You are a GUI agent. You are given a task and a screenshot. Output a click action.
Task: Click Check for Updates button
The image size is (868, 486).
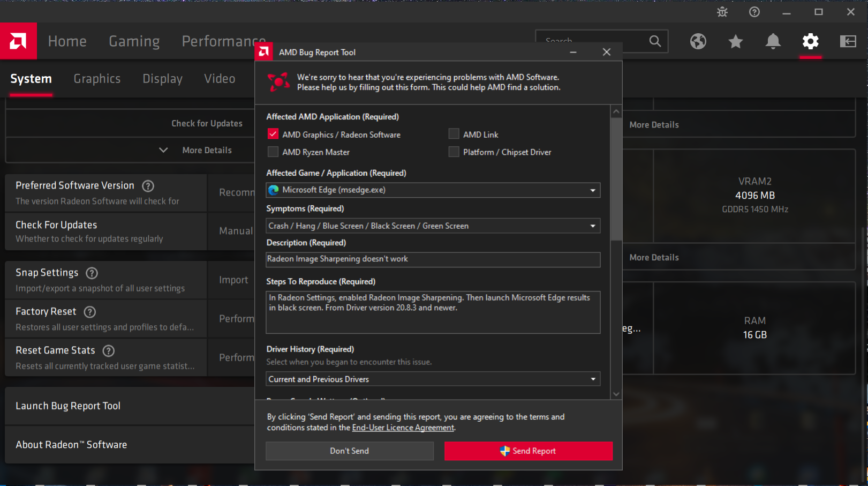[207, 123]
